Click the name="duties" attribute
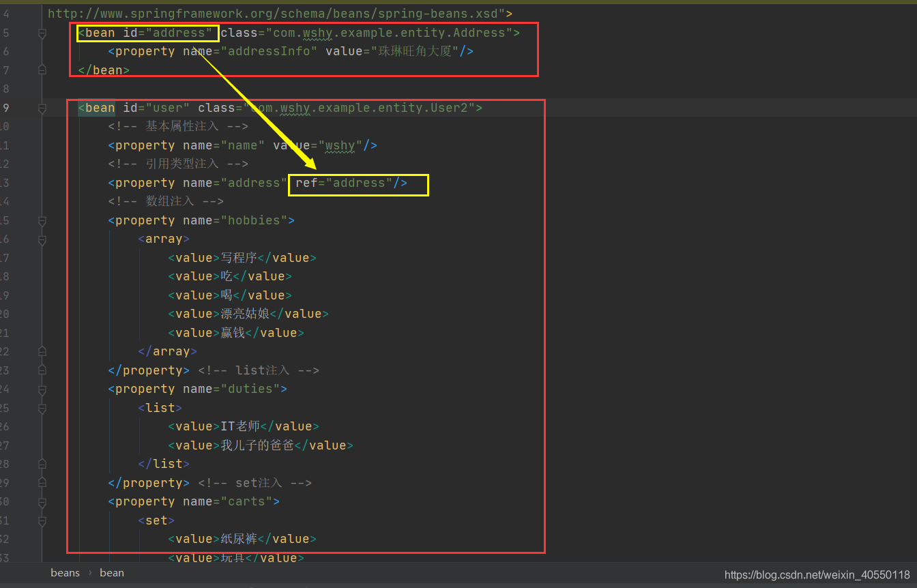 click(x=231, y=389)
